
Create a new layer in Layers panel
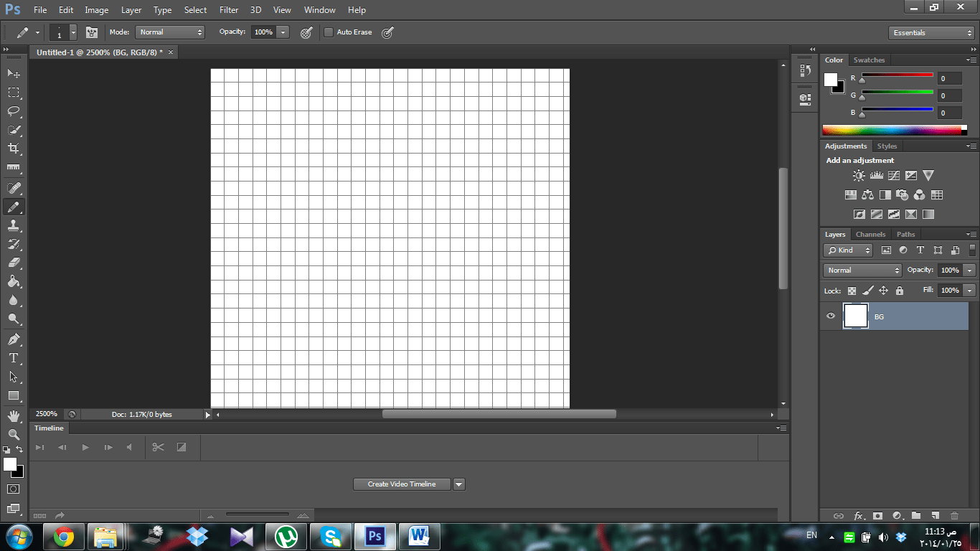point(935,515)
